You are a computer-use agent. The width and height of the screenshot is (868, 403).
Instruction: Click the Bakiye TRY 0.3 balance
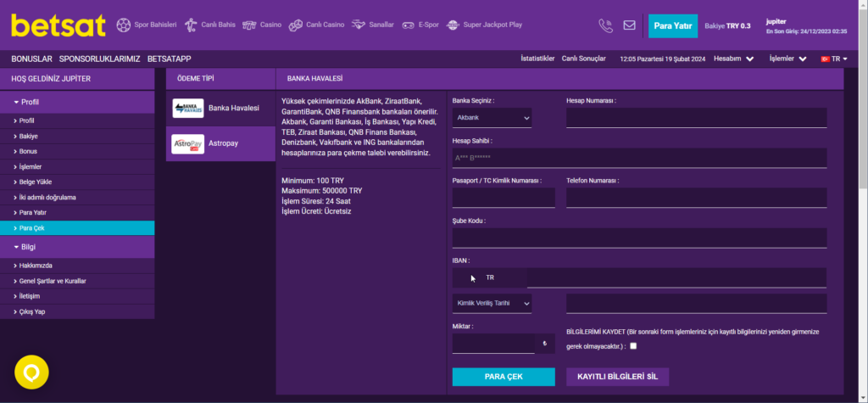[727, 26]
